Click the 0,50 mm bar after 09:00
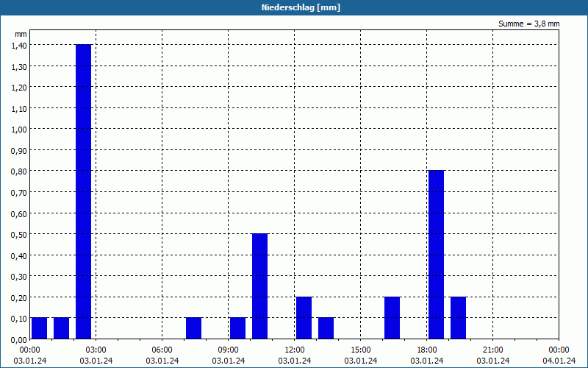Screen dimensions: 588x368 pyautogui.click(x=260, y=286)
